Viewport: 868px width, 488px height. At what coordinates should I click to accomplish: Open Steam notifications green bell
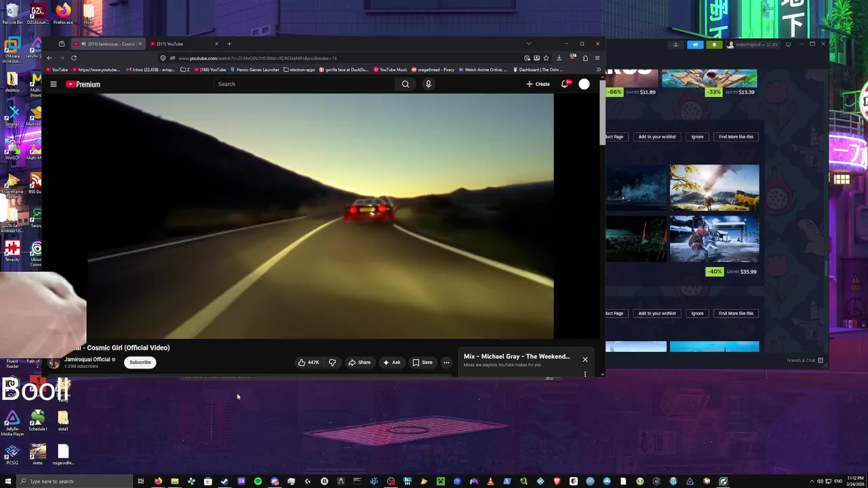point(714,45)
